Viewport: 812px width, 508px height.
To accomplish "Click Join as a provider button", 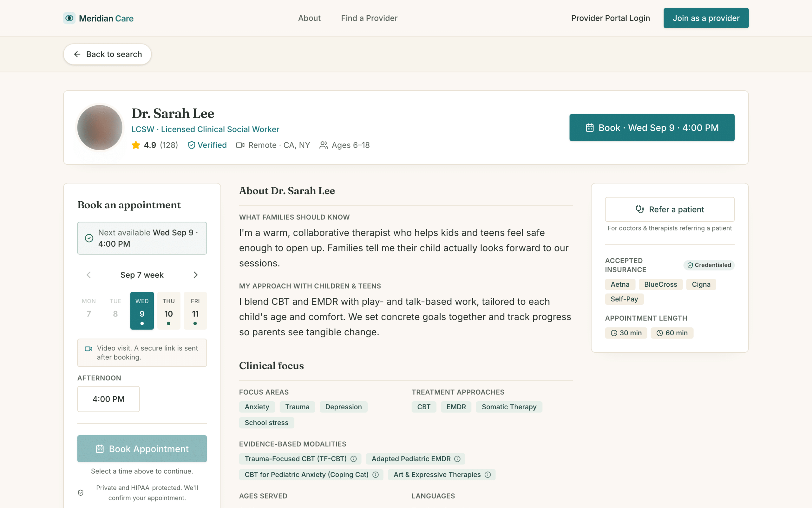I will pos(706,18).
